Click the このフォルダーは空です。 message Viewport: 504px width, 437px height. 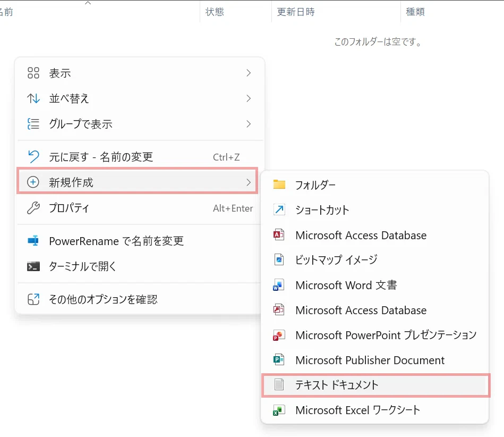tap(378, 42)
